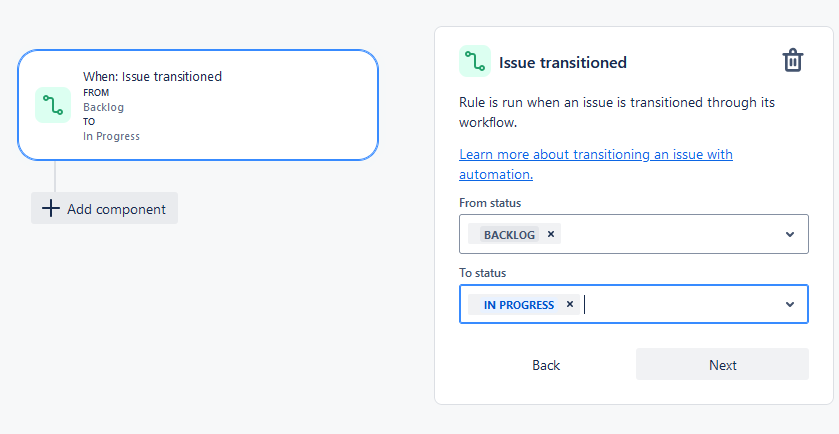This screenshot has width=839, height=434.
Task: Open the Learn more about transitioning link
Action: coord(596,164)
